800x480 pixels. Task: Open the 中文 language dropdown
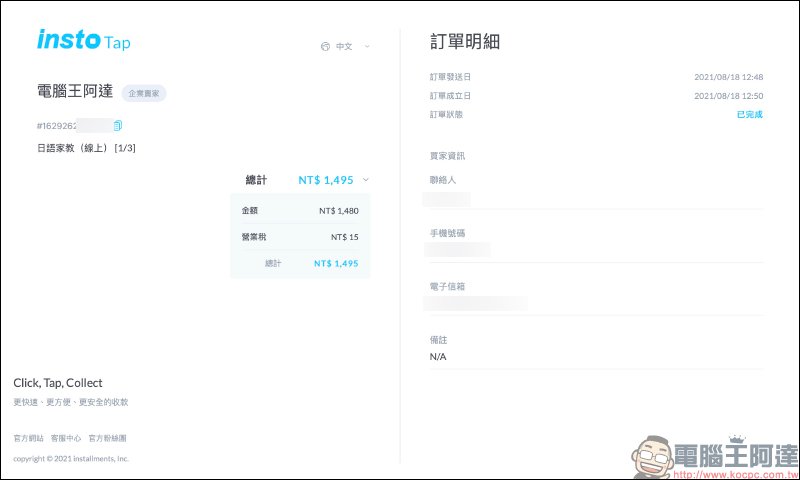(x=344, y=46)
